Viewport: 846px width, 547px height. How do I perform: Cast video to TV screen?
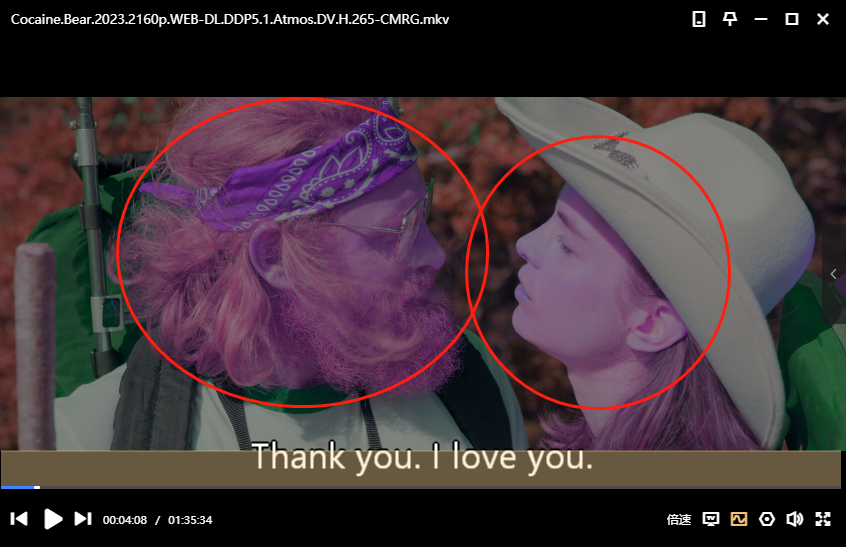click(711, 519)
